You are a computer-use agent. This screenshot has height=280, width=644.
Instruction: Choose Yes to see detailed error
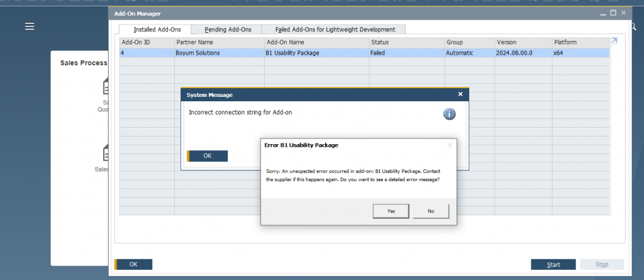(x=391, y=211)
